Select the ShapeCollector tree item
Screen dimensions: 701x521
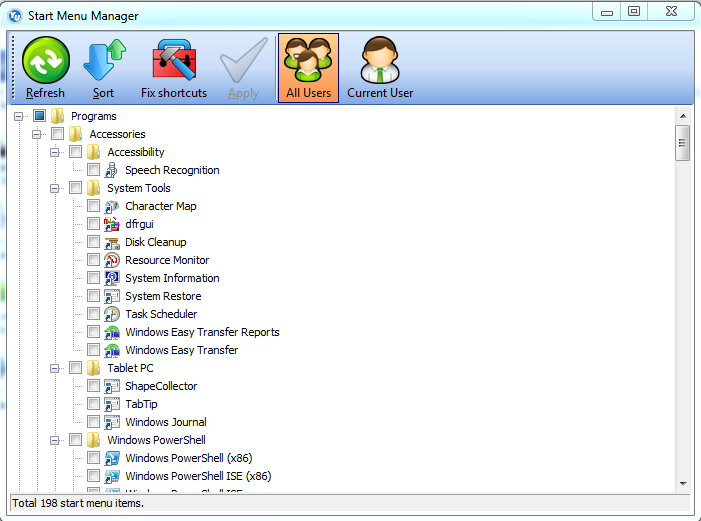coord(161,386)
